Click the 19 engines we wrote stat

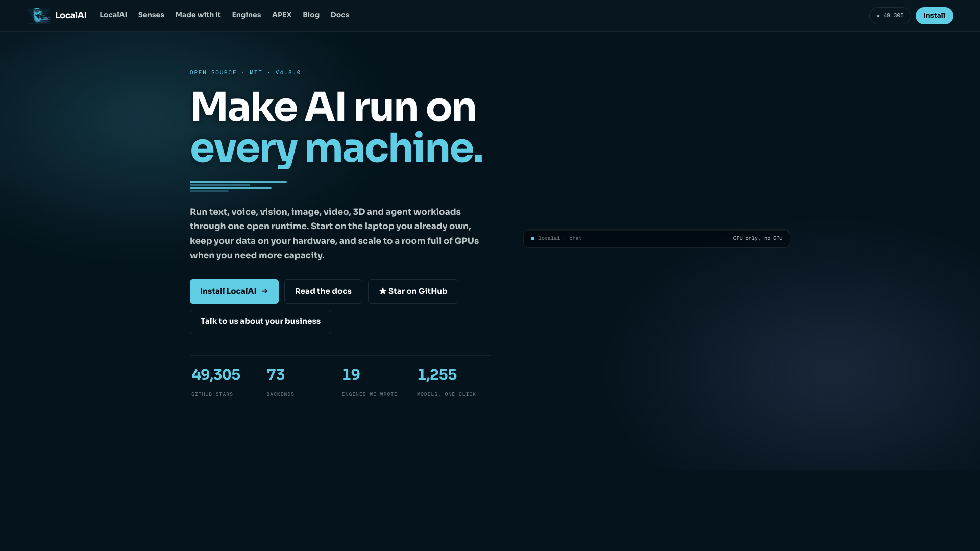tap(370, 382)
